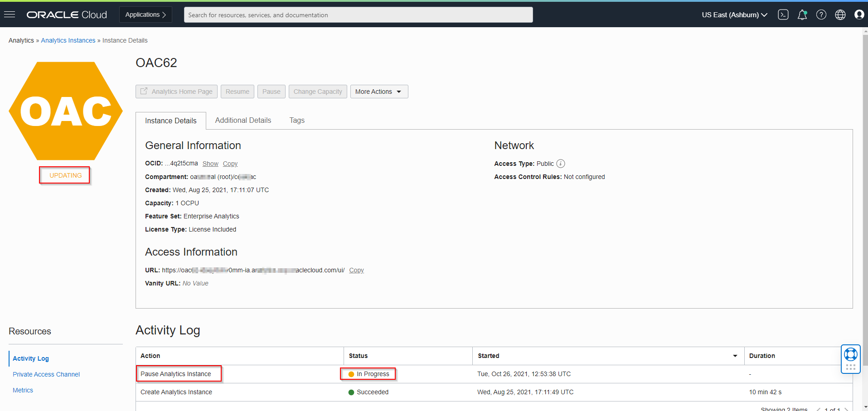Click the 10 min 42 s duration
This screenshot has width=868, height=411.
pos(765,392)
